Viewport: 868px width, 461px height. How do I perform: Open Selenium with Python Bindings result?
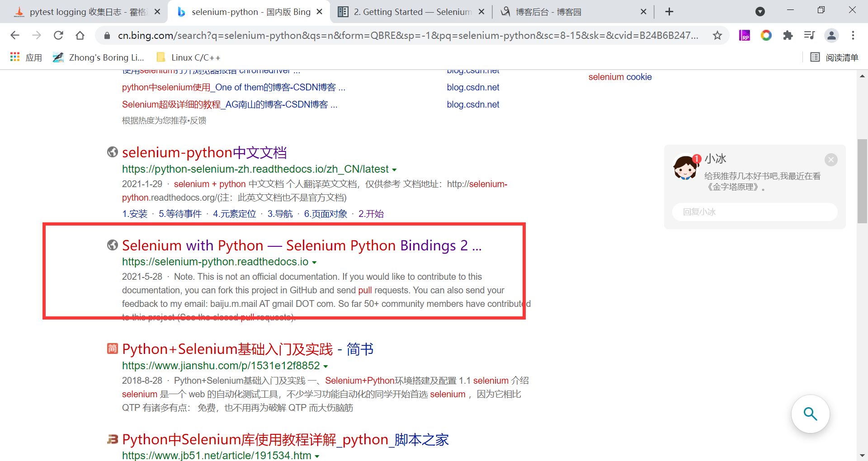click(302, 245)
